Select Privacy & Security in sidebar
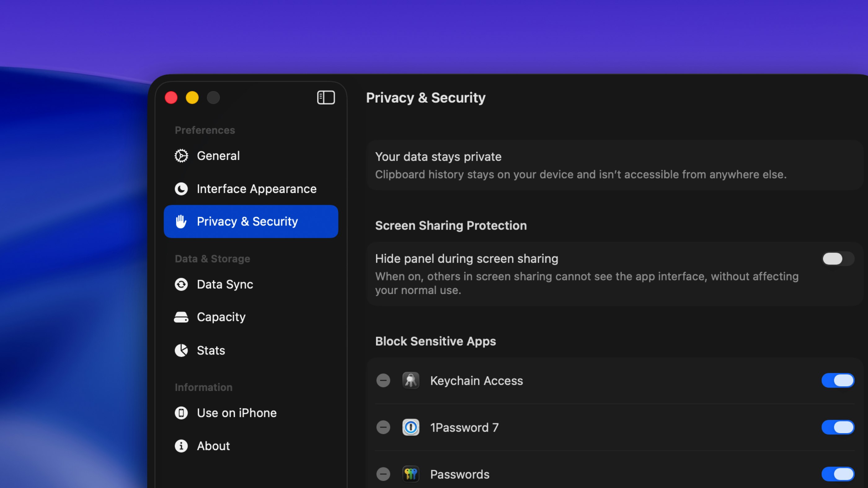 click(251, 222)
